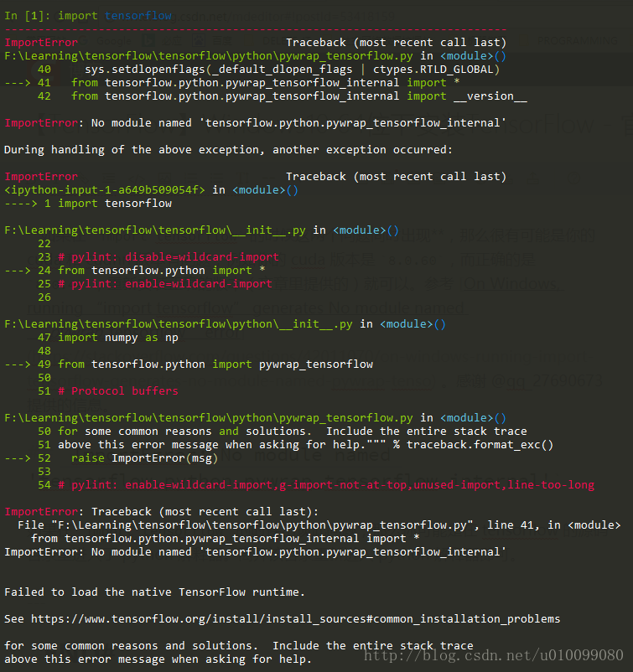This screenshot has height=672, width=633.
Task: Click line number 26
Action: (44, 297)
